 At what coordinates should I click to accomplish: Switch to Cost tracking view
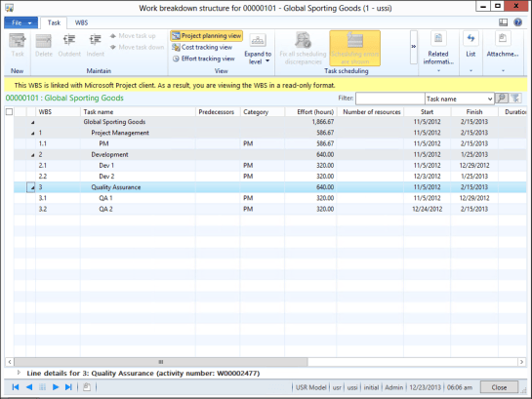tap(202, 47)
